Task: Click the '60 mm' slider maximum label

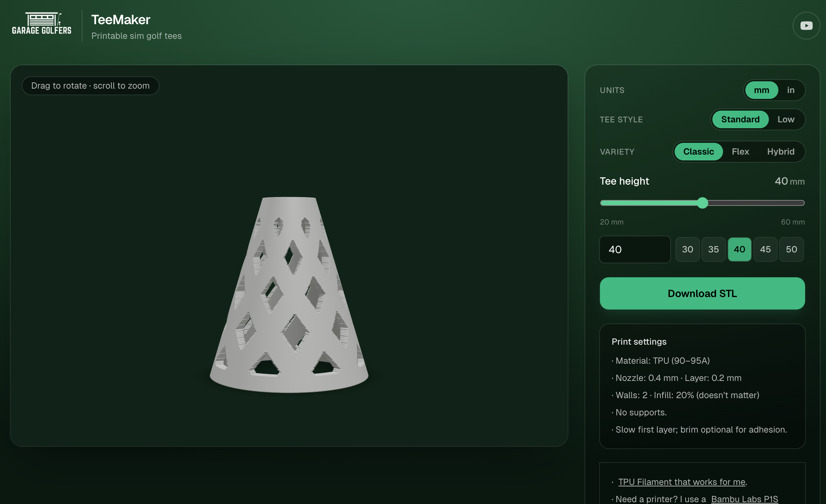Action: [793, 222]
